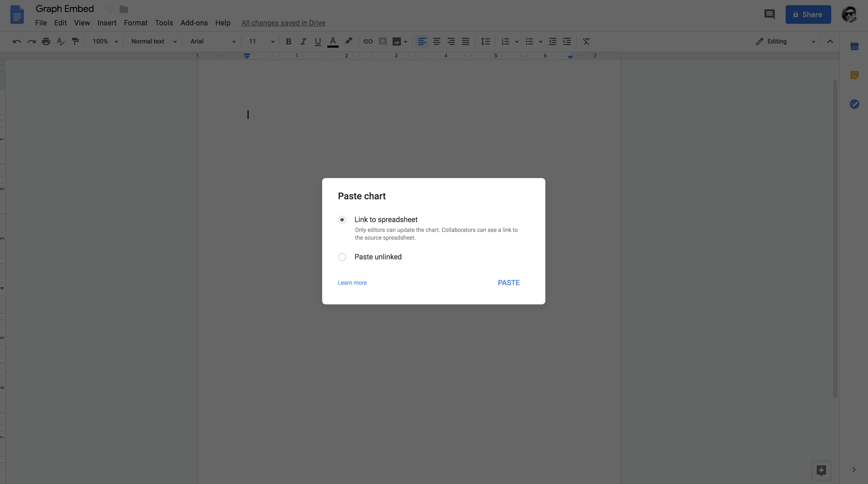Click the Add comment icon in toolbar
Screen dimensions: 868x484
382,41
